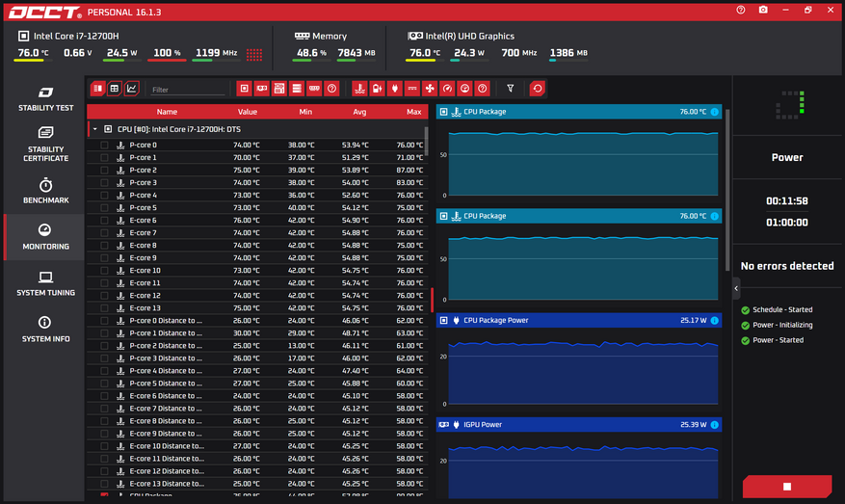Enable the E-core 8 checkbox
Image resolution: width=845 pixels, height=504 pixels.
coord(104,246)
